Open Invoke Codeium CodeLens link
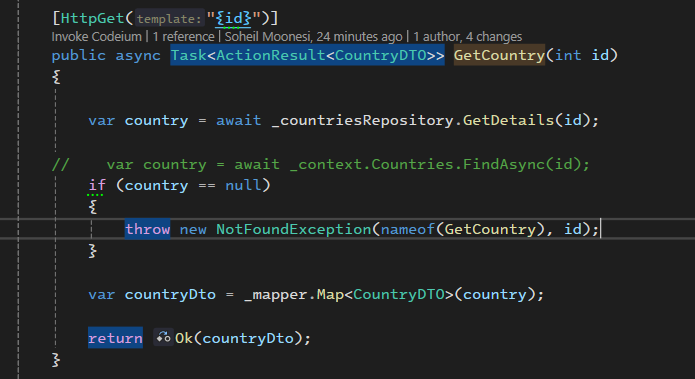Viewport: 695px width, 379px height. tap(97, 36)
